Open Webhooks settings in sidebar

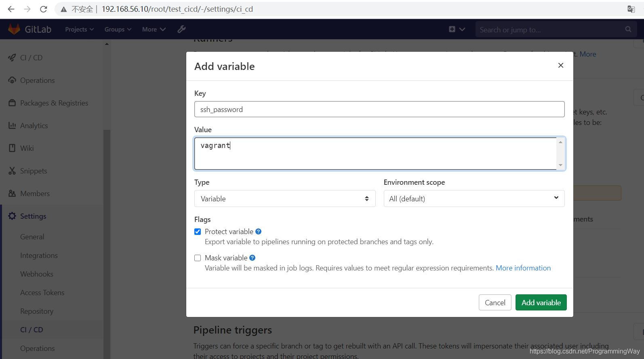(36, 274)
